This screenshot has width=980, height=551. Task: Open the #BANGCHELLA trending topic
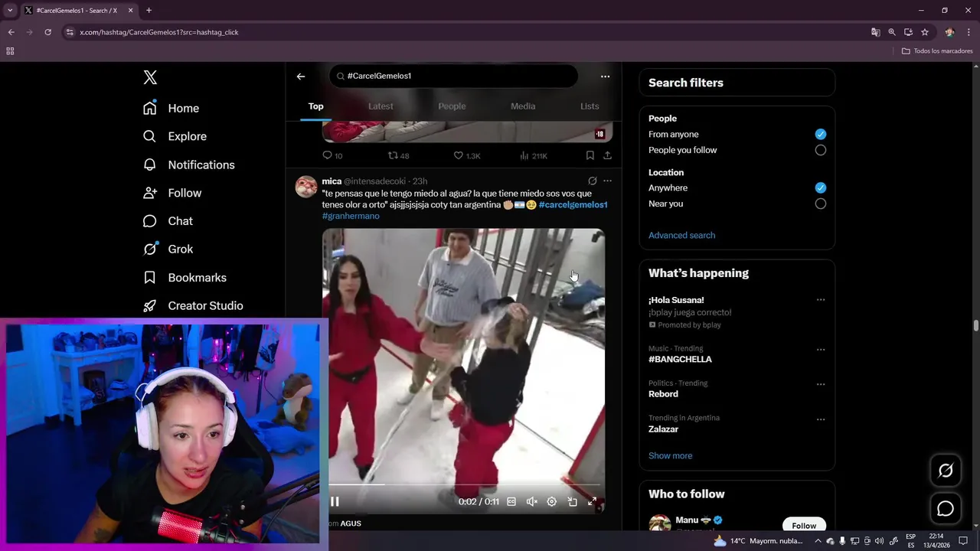click(680, 359)
